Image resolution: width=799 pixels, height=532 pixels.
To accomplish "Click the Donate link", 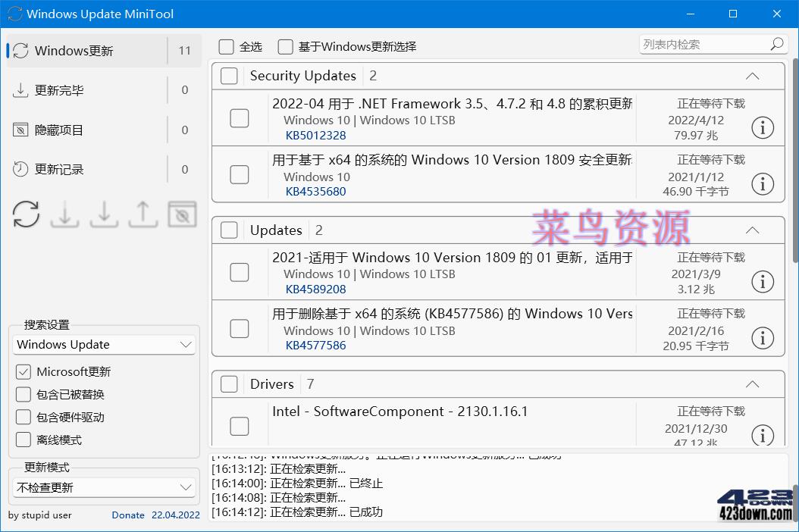I will click(127, 515).
